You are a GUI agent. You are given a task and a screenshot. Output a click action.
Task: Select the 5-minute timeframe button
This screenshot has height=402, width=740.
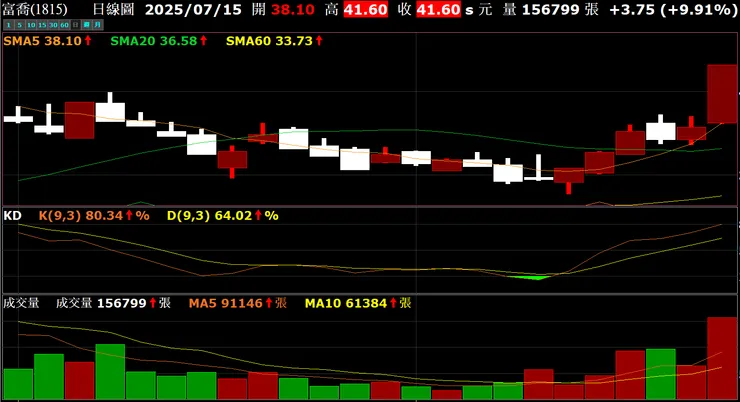tap(20, 25)
